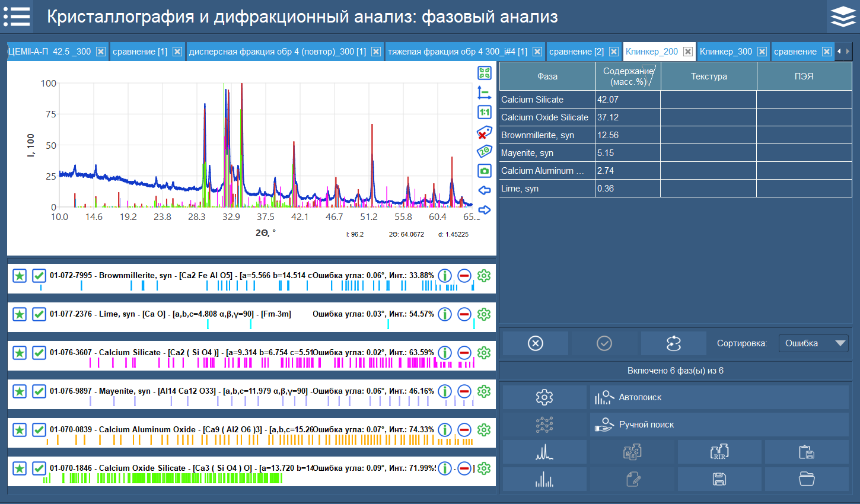This screenshot has height=504, width=860.
Task: Start Автопоиск phase search
Action: [x=718, y=396]
